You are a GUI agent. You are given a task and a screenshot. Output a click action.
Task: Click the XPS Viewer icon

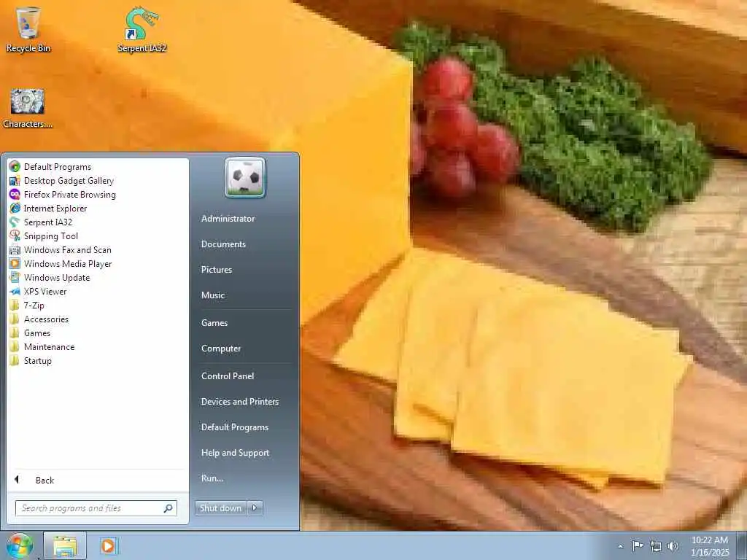pos(15,291)
